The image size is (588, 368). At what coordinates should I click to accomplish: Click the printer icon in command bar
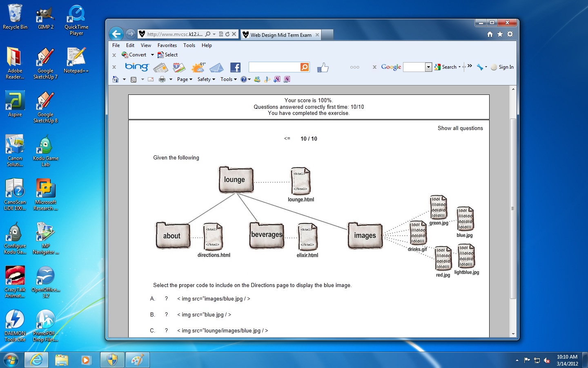[162, 79]
